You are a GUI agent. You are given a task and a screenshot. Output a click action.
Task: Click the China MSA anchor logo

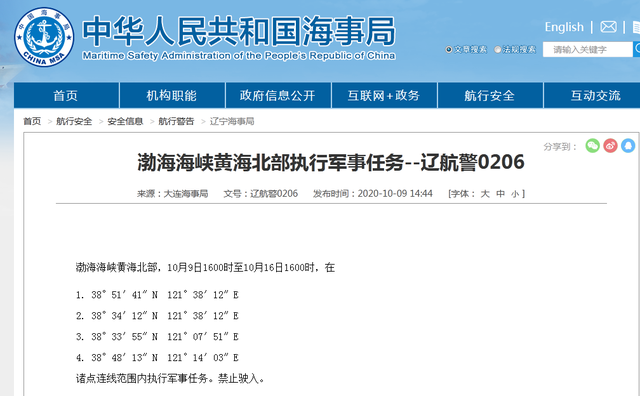coord(44,37)
